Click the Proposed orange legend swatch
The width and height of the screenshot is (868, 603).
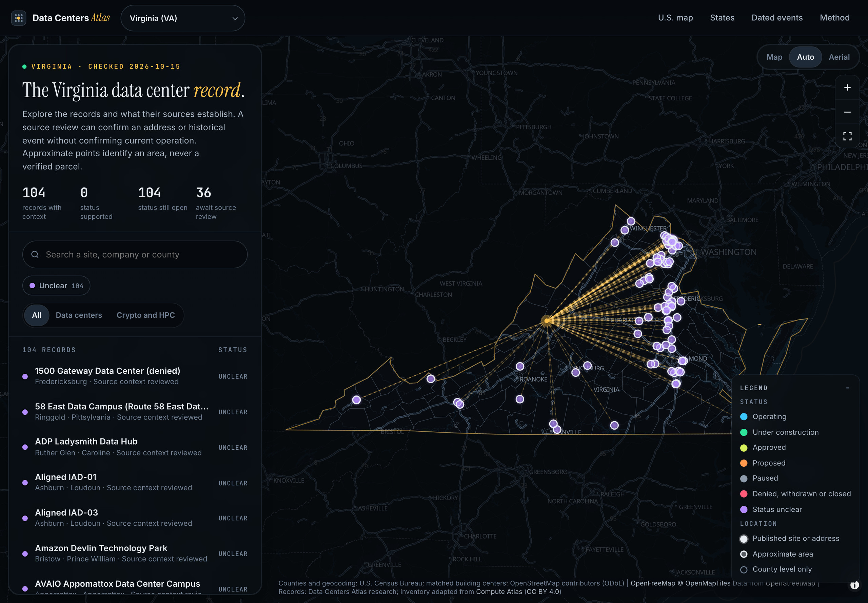coord(744,463)
